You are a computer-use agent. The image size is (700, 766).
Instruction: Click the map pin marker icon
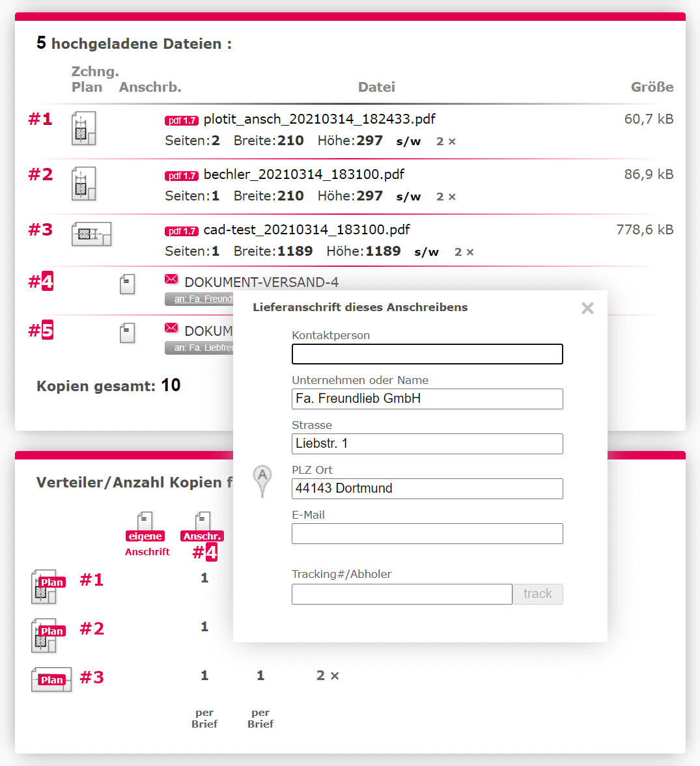point(262,481)
